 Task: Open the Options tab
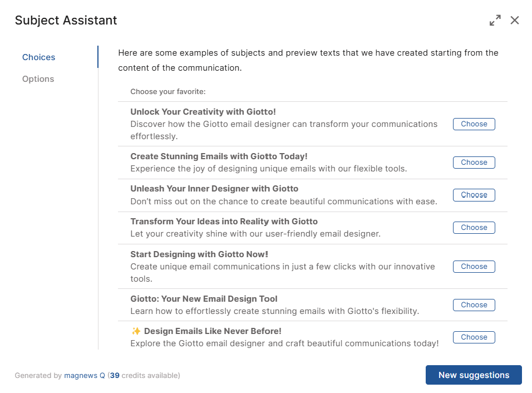(x=38, y=78)
